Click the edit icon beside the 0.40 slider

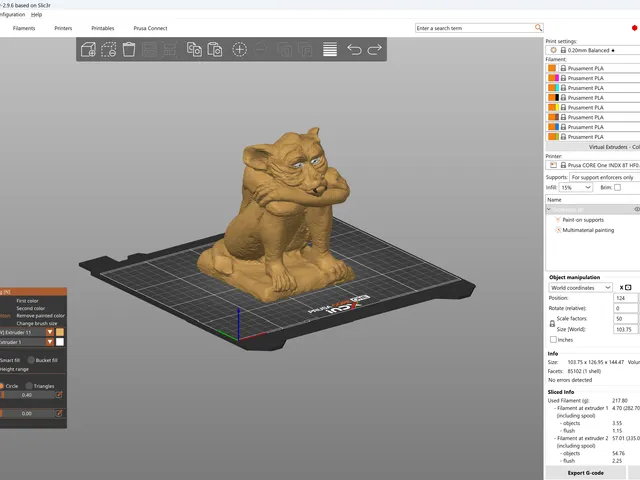pos(59,395)
